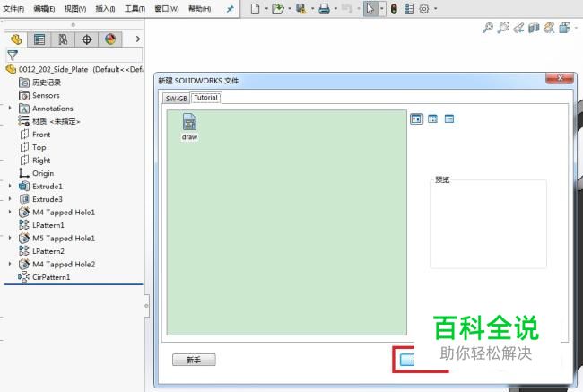Image resolution: width=583 pixels, height=392 pixels.
Task: Expand the Options gear dropdown arrow
Action: (x=435, y=9)
